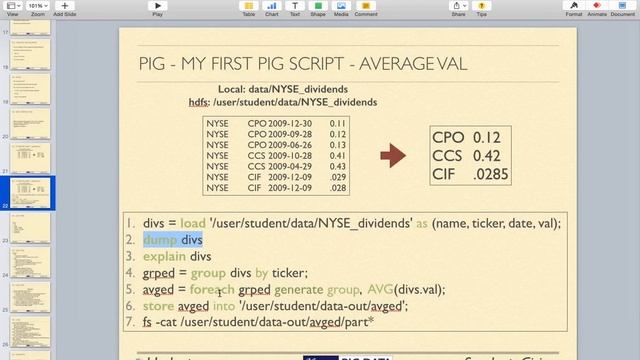The height and width of the screenshot is (360, 640).
Task: Select slide 23 thumbnail in navigator
Action: point(30,228)
